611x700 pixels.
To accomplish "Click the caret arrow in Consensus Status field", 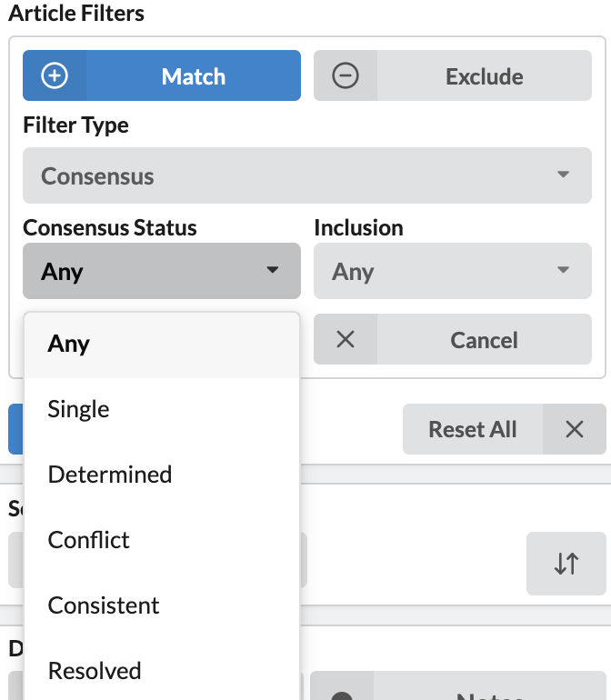I will [x=273, y=270].
